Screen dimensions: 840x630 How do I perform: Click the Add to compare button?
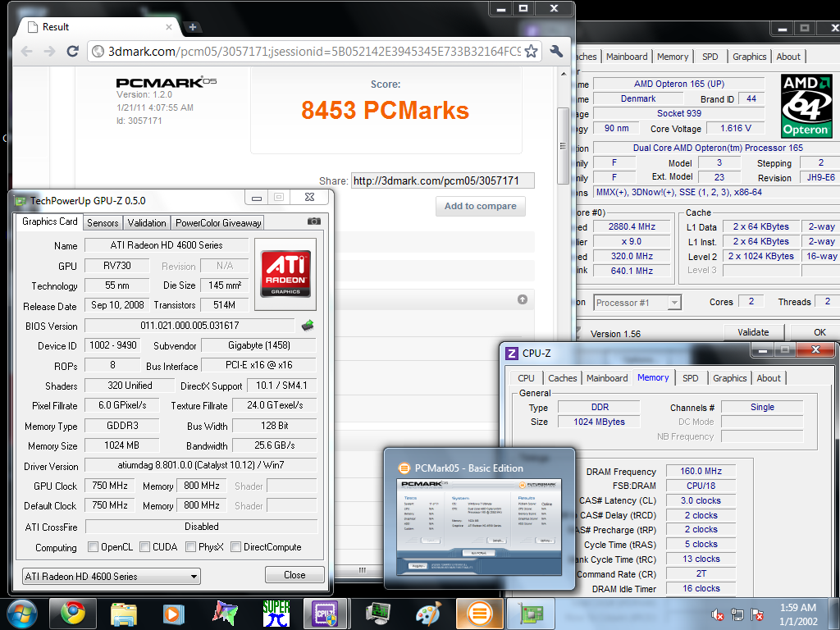pos(481,206)
